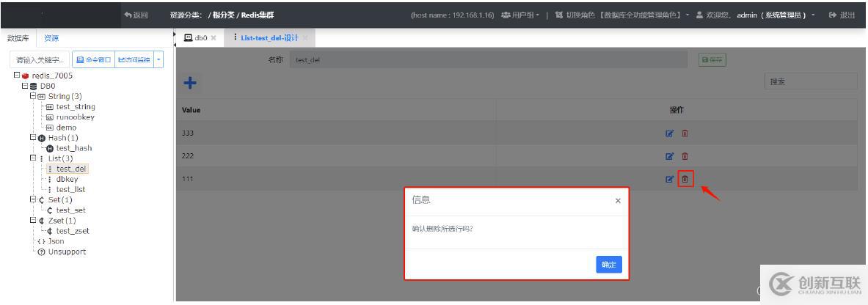868x305 pixels.
Task: Close the List-test_del-设计 tab
Action: (305, 38)
